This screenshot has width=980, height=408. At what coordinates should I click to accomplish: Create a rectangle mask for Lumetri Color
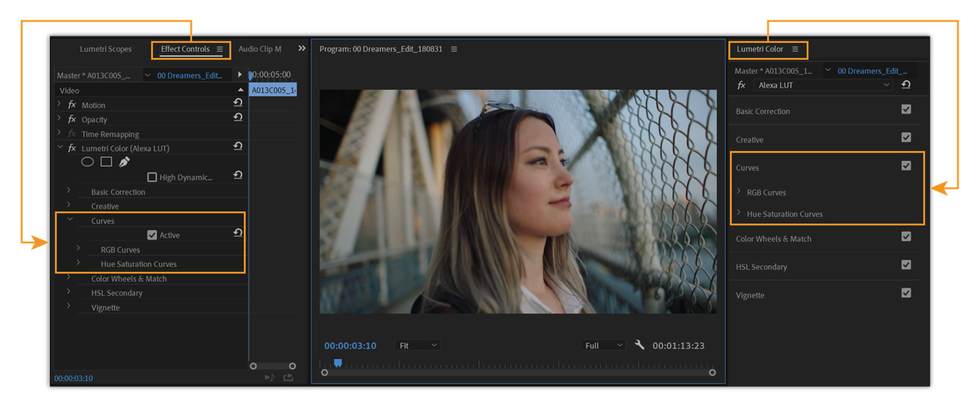(106, 162)
